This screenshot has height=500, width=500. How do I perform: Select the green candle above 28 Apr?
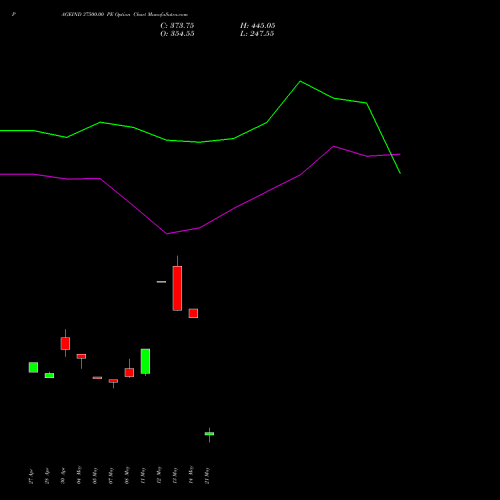(x=49, y=375)
